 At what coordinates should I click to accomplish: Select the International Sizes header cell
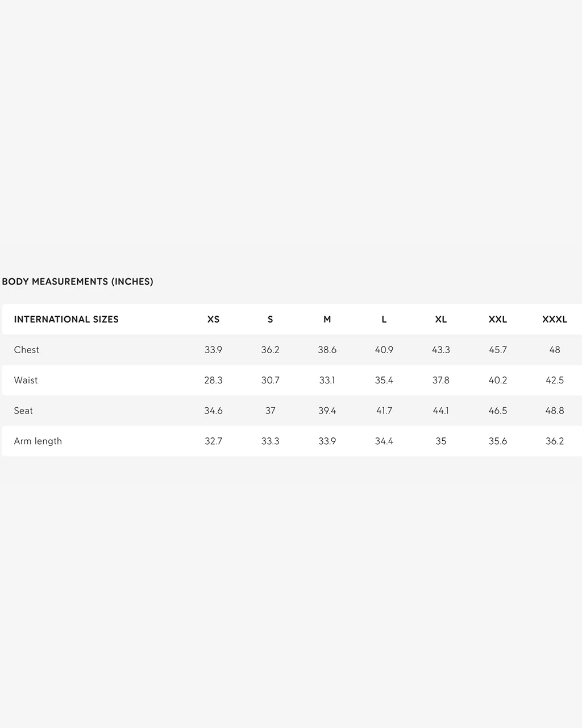click(66, 319)
